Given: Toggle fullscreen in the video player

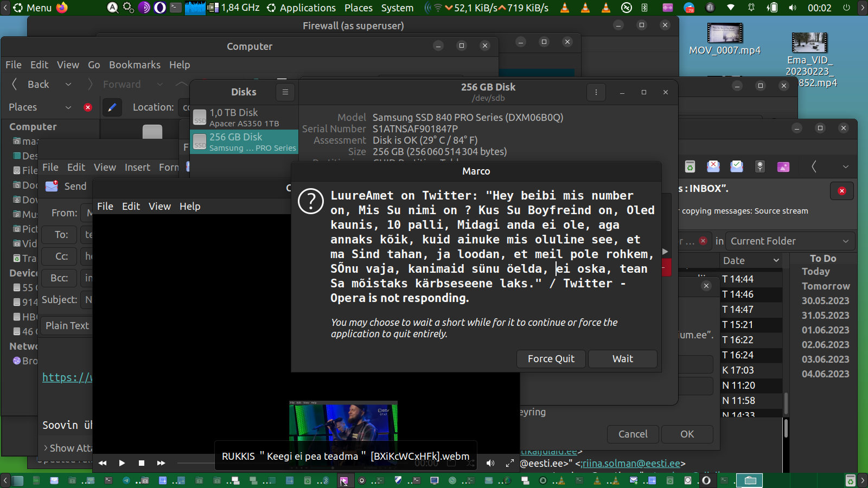Looking at the screenshot, I should [x=509, y=463].
